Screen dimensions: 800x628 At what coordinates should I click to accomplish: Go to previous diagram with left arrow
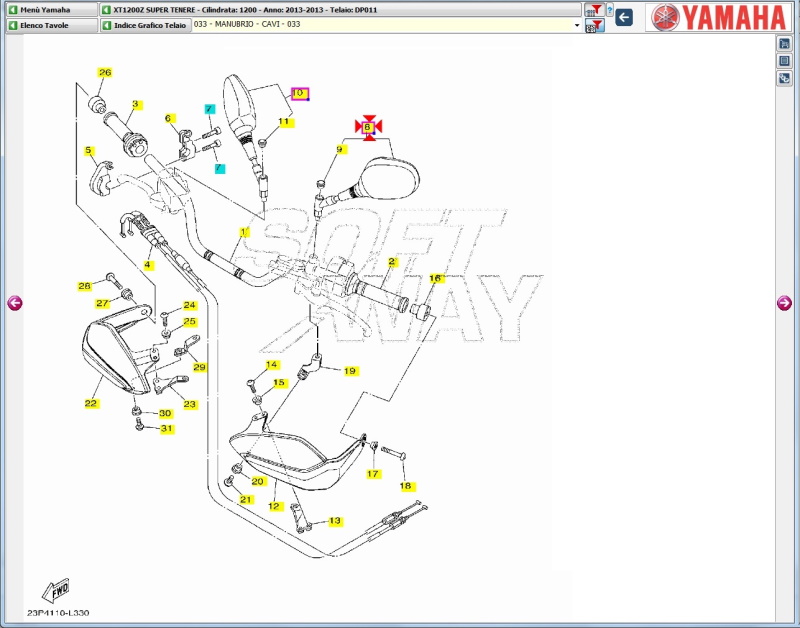14,304
